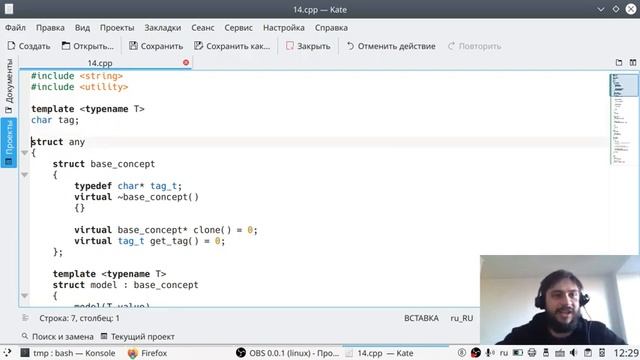Screen dimensions: 640x360
Task: Open the Файл menu
Action: pos(15,27)
